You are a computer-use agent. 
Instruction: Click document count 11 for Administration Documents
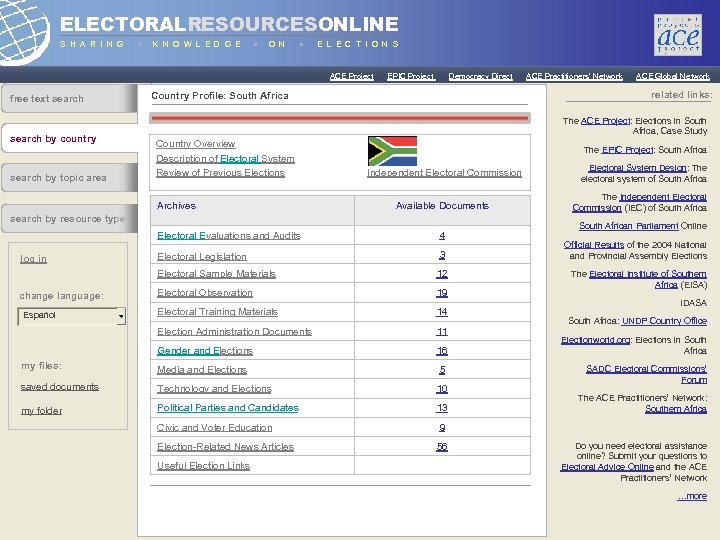[442, 332]
